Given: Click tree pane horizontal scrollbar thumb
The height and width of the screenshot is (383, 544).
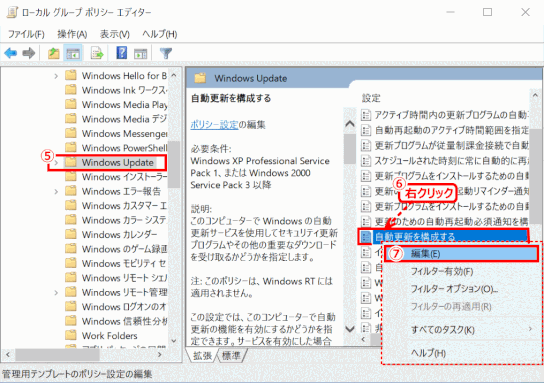Looking at the screenshot, I should (58, 355).
